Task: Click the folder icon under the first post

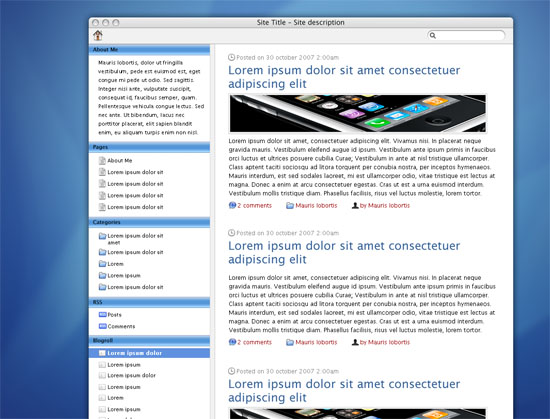Action: 290,205
